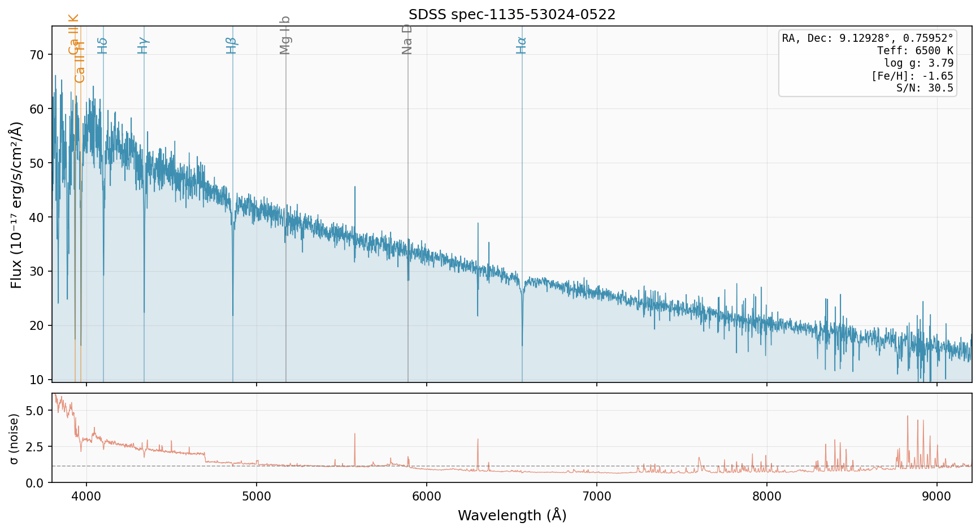This screenshot has height=531, width=980.
Task: Click the Hα spectral line label
Action: click(x=521, y=45)
